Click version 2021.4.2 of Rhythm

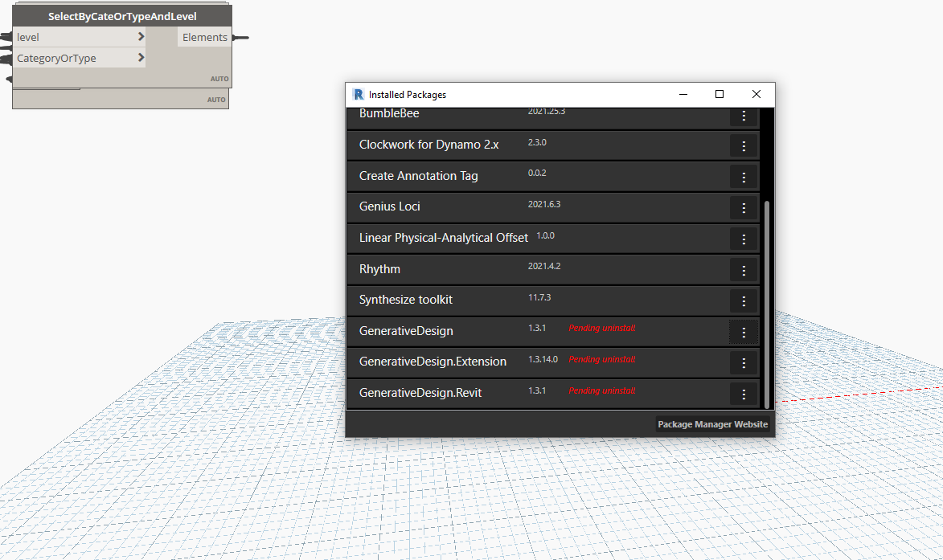click(x=544, y=266)
